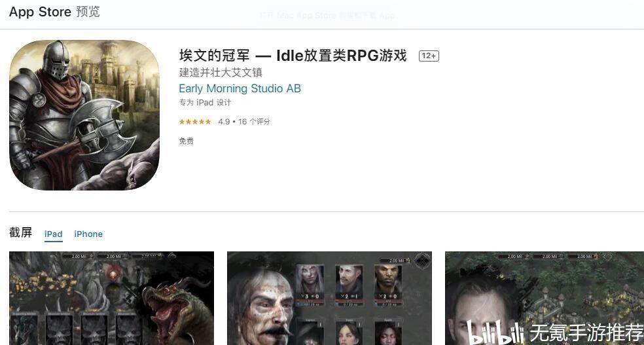644x345 pixels.
Task: Click the white-haired hero portrait card
Action: 310,285
